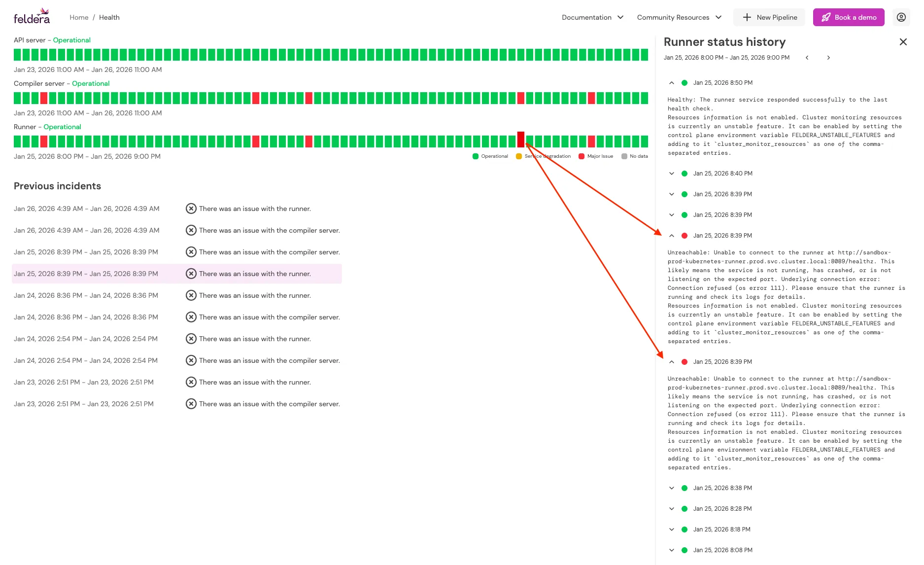Go to next time range arrow

828,58
